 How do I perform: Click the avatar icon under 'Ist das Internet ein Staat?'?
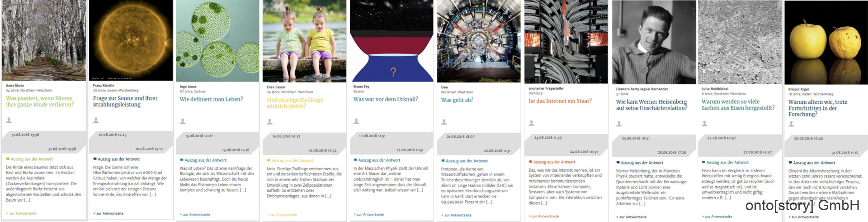point(532,123)
